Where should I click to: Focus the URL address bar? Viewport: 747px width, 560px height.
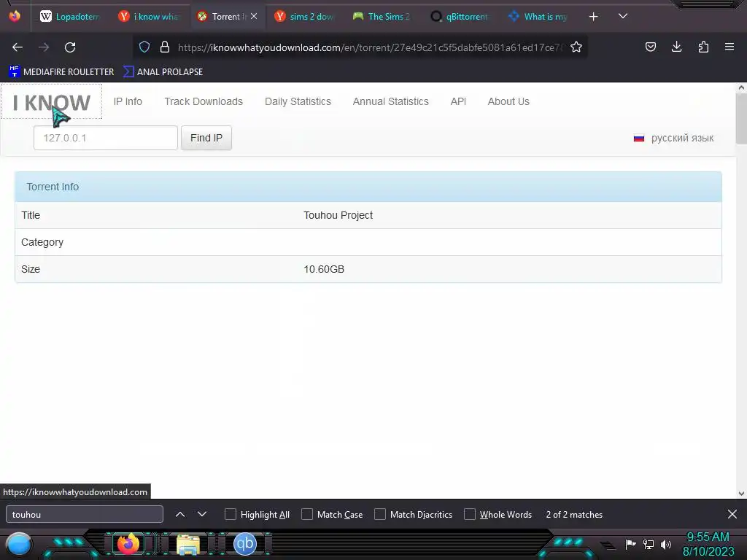point(369,47)
